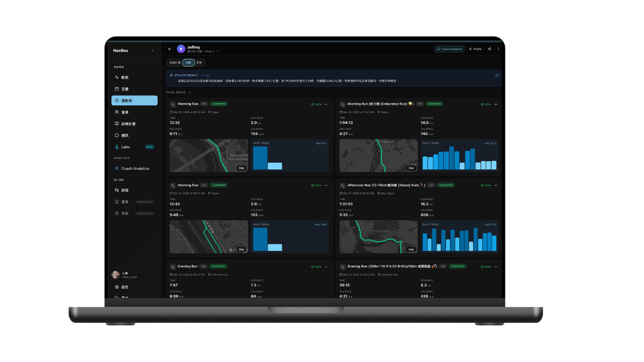The image size is (644, 362).
Task: Click the share icon in the header
Action: coord(489,49)
